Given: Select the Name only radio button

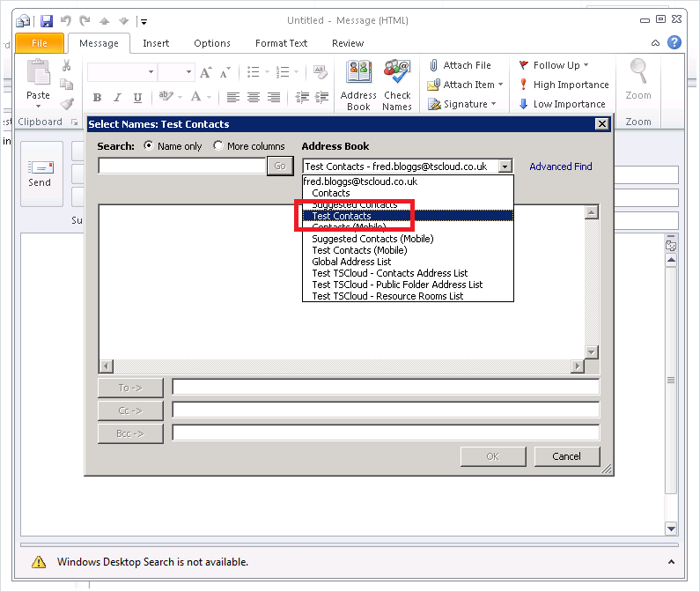Looking at the screenshot, I should (x=148, y=145).
